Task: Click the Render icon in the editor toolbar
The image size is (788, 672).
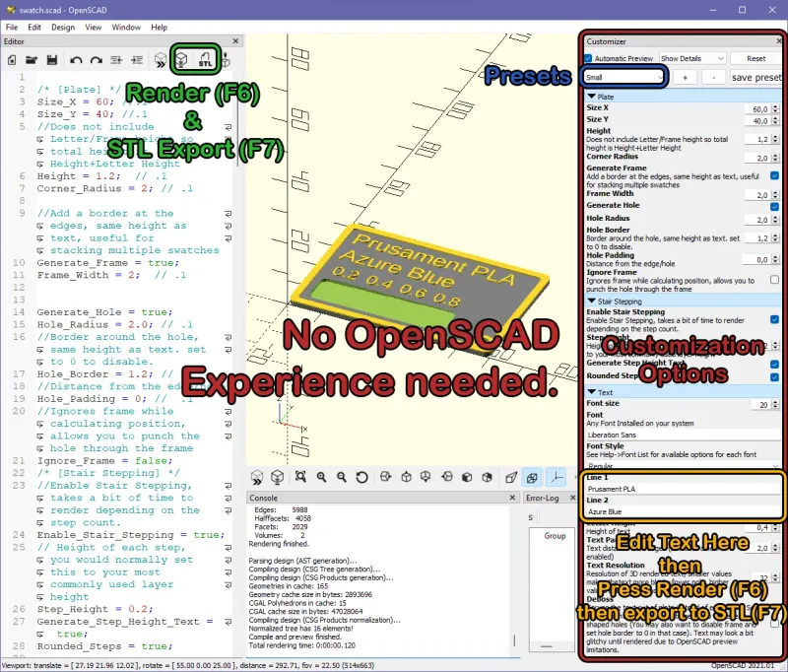Action: click(181, 60)
